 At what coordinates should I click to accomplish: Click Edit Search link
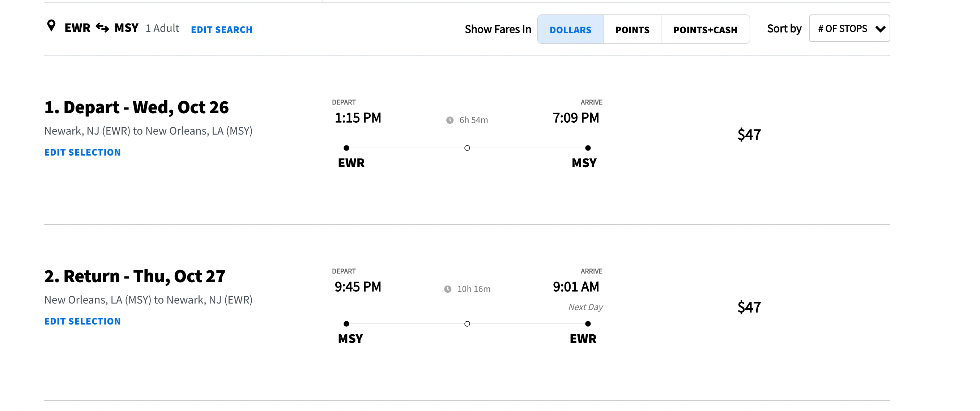[221, 30]
